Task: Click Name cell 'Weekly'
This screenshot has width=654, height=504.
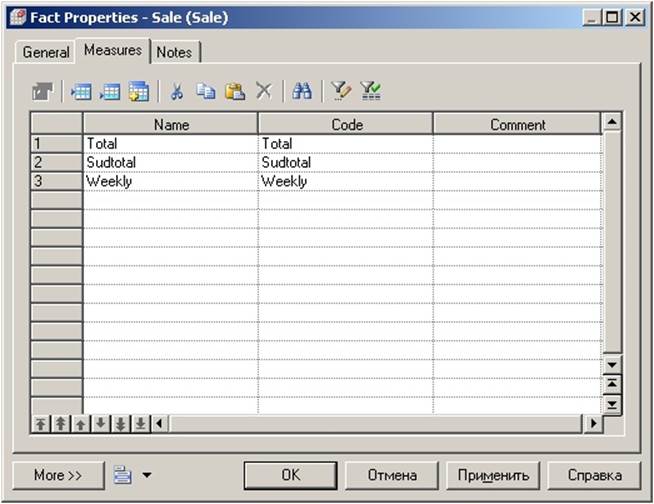Action: (x=171, y=181)
